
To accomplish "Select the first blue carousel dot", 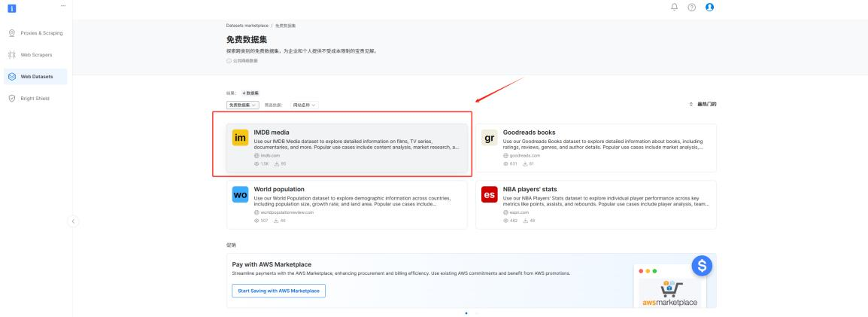I will [x=466, y=313].
